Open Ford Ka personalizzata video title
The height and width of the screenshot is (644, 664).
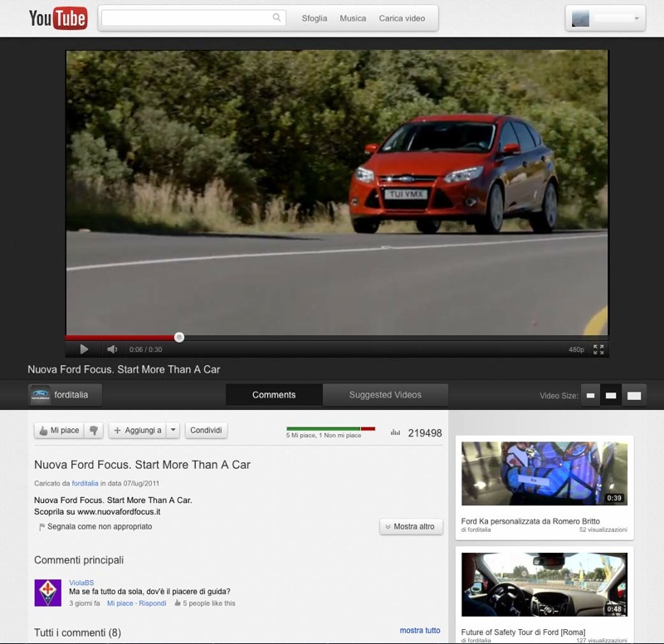(x=530, y=521)
